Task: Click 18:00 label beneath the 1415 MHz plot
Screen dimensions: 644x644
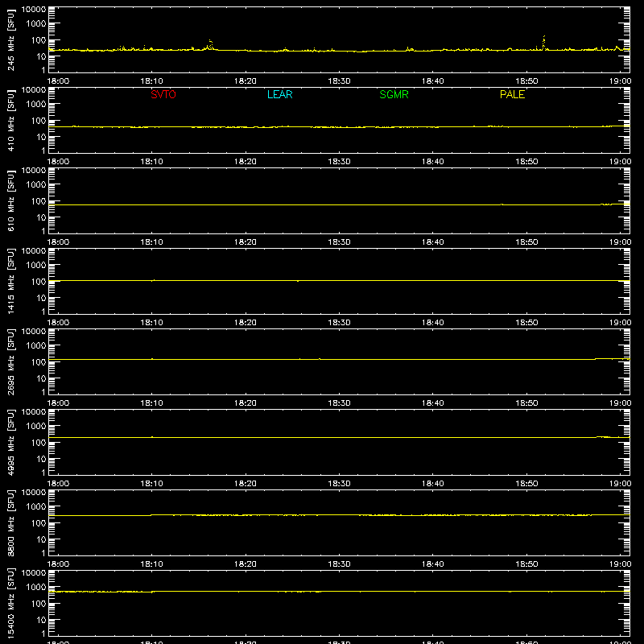Action: pyautogui.click(x=58, y=323)
